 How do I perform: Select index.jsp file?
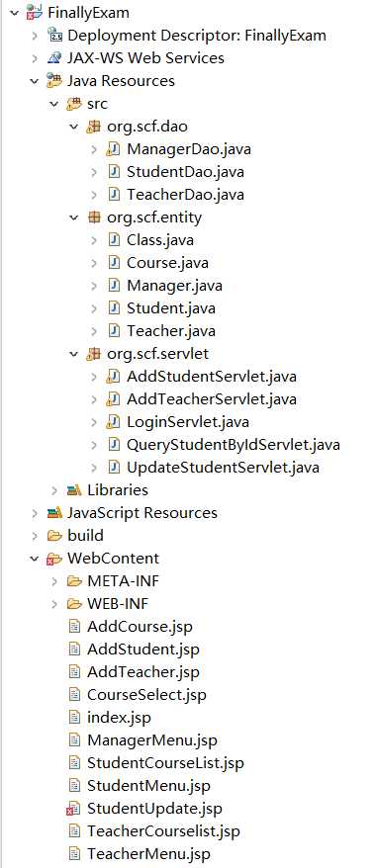119,718
